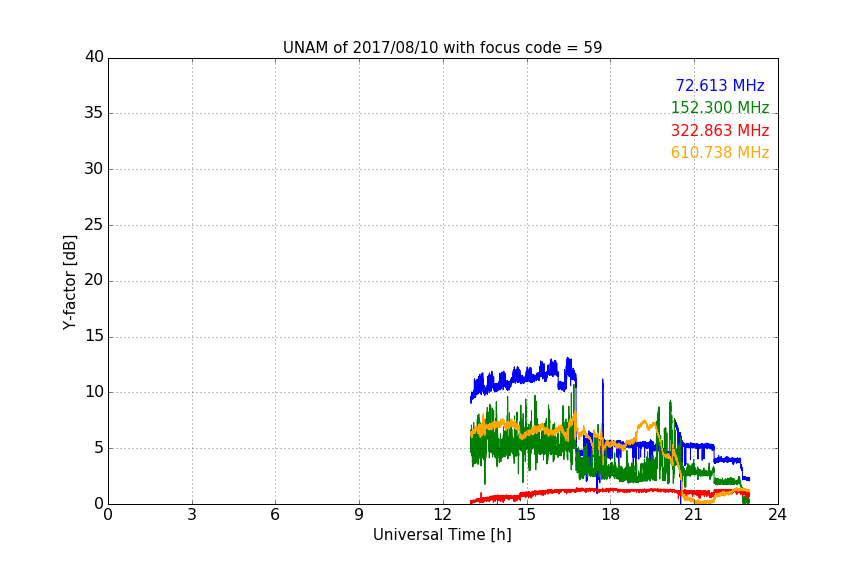Click the x-axis tick label '9'

(359, 515)
